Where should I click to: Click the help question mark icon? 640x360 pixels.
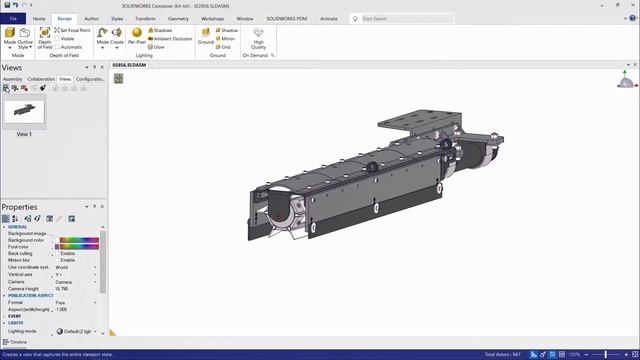pyautogui.click(x=633, y=18)
